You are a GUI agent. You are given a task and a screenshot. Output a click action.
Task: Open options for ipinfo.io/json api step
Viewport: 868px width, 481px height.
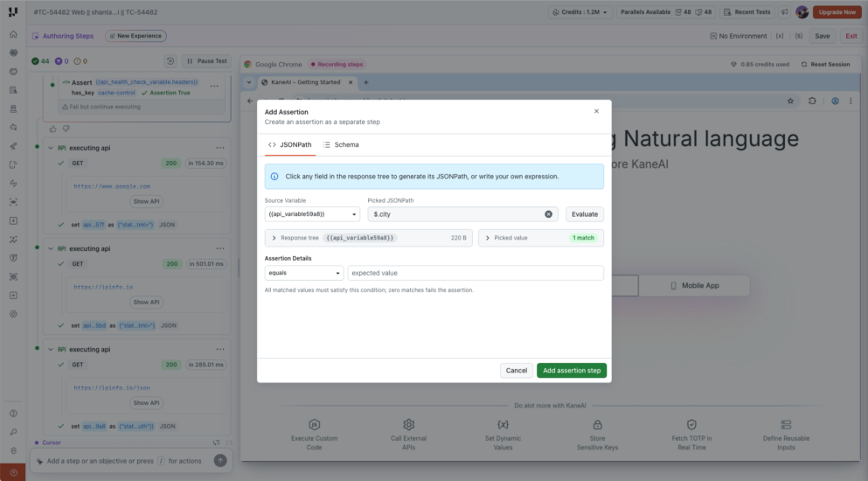point(220,350)
